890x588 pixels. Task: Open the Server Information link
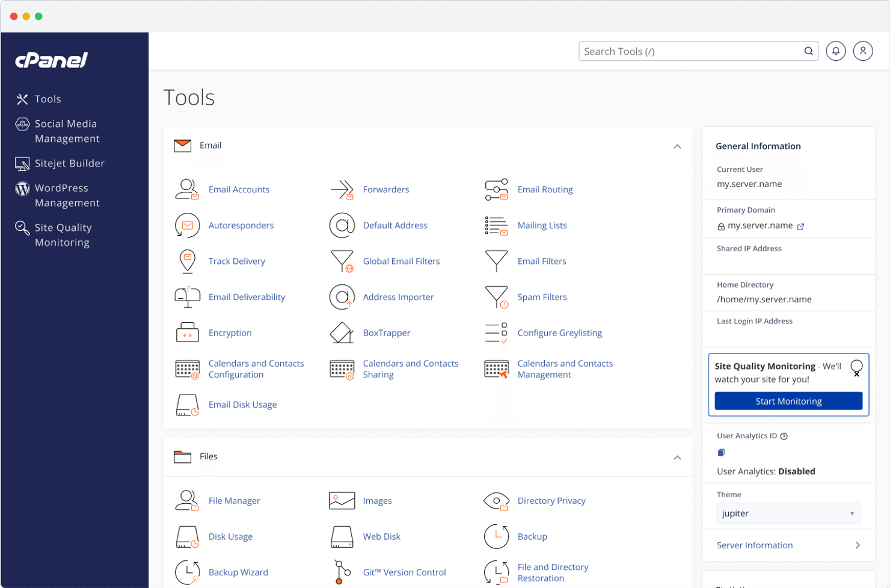pos(754,545)
